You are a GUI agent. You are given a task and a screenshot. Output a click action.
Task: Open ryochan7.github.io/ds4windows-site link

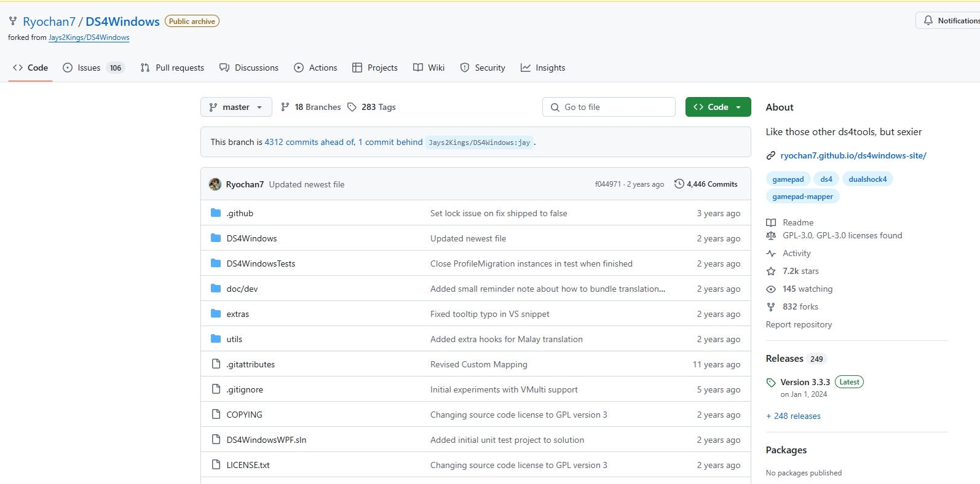(x=853, y=155)
